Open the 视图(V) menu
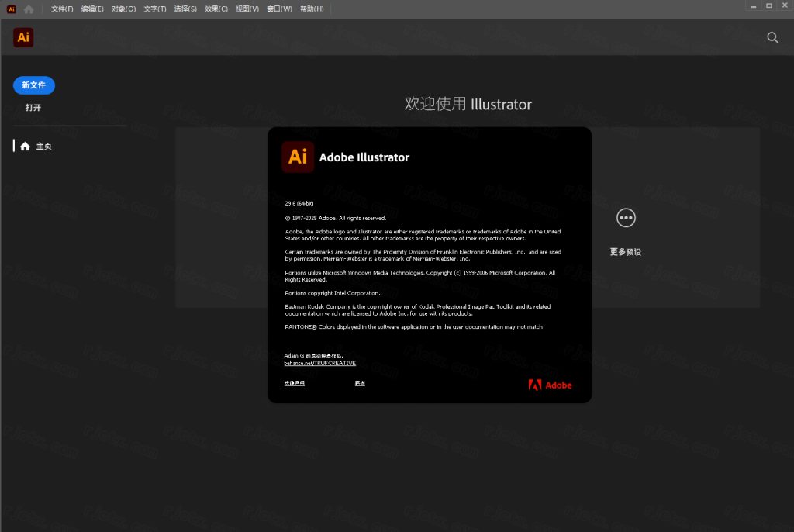794x532 pixels. pyautogui.click(x=247, y=9)
